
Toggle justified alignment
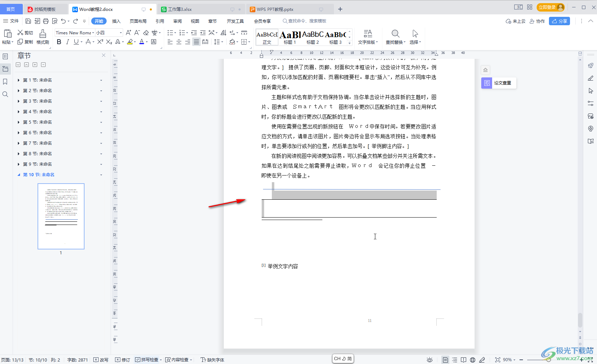pos(196,42)
